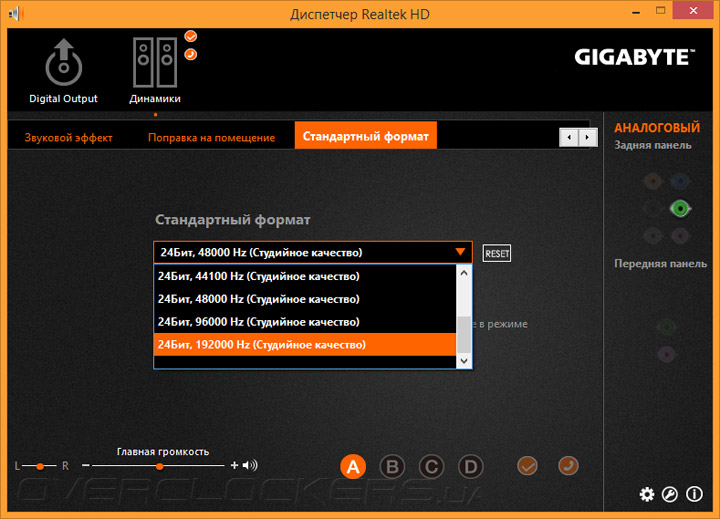Click the minus button to lower volume
The image size is (720, 519).
[x=85, y=465]
